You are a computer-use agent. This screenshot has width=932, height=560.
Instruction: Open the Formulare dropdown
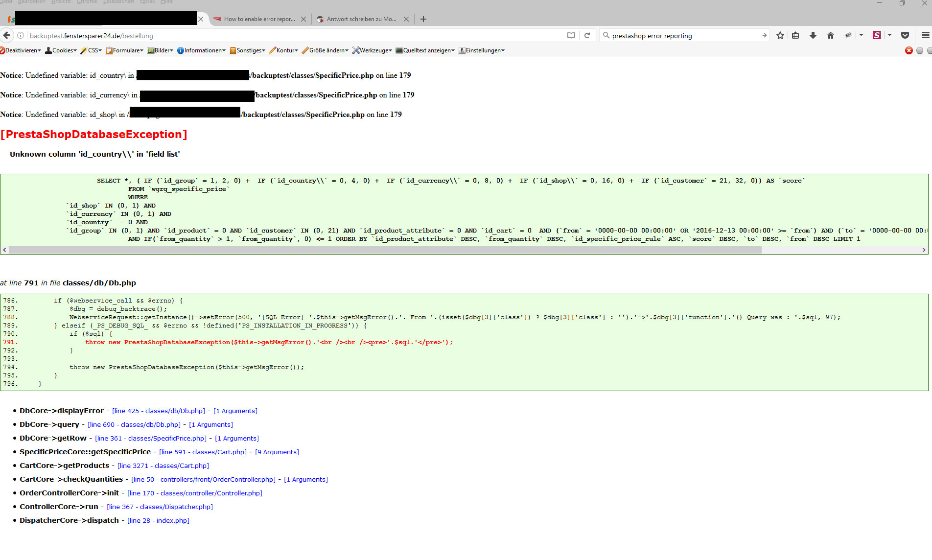(124, 50)
